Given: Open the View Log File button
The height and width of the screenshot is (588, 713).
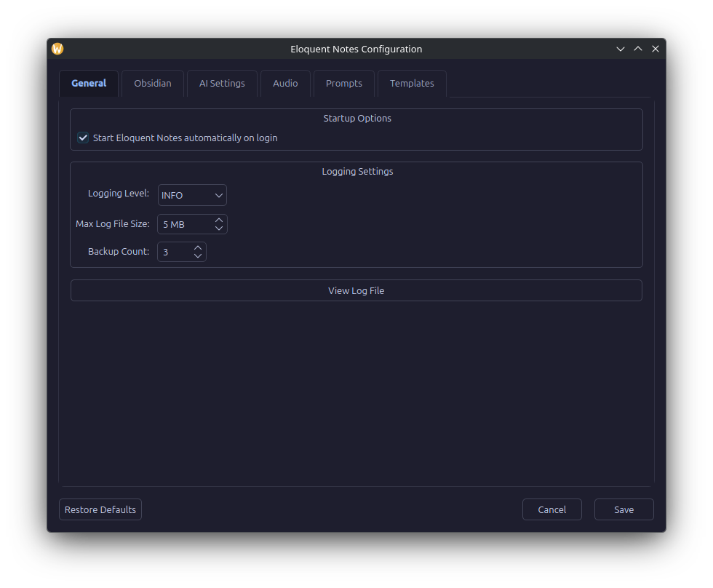Looking at the screenshot, I should [x=356, y=290].
